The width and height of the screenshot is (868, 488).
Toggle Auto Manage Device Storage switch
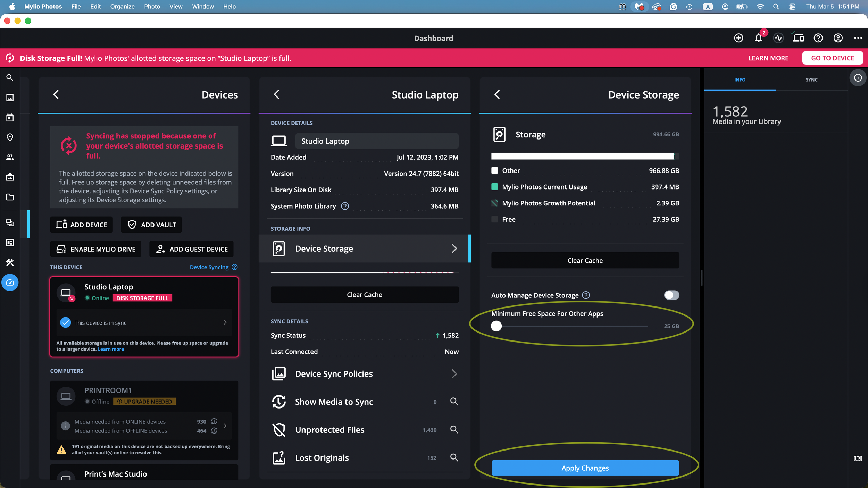[671, 295]
